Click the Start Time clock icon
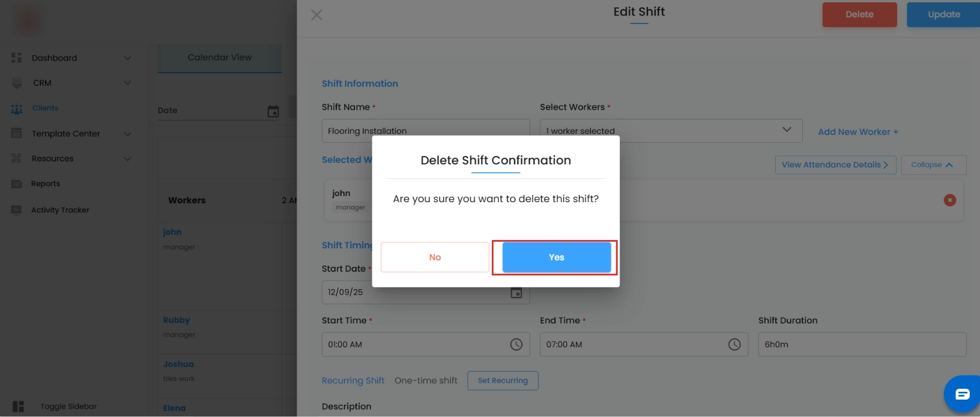The height and width of the screenshot is (417, 980). [516, 344]
